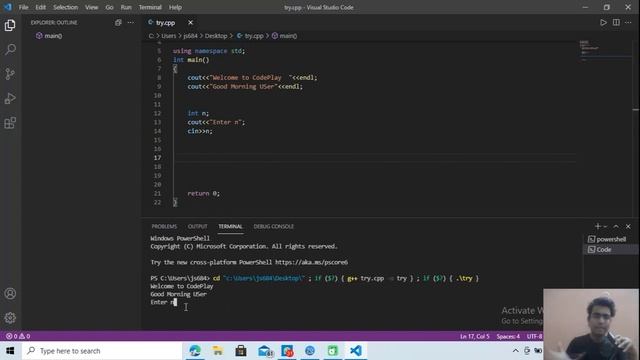Viewport: 640px width, 360px height.
Task: Select the powershell terminal instance
Action: (610, 239)
